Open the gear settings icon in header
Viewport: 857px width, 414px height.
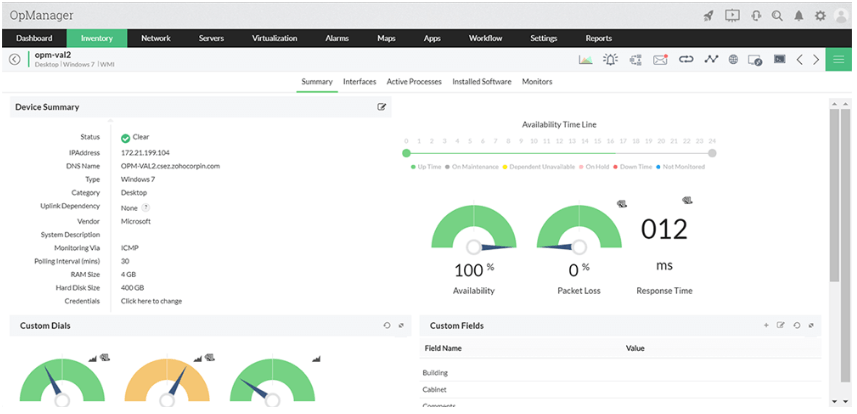pyautogui.click(x=820, y=15)
